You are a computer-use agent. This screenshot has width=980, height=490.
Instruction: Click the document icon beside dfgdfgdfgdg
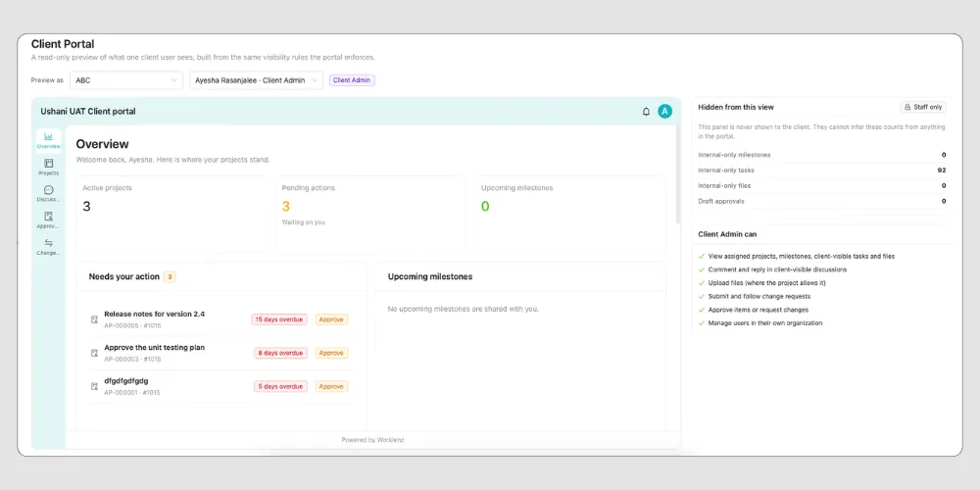[x=94, y=386]
